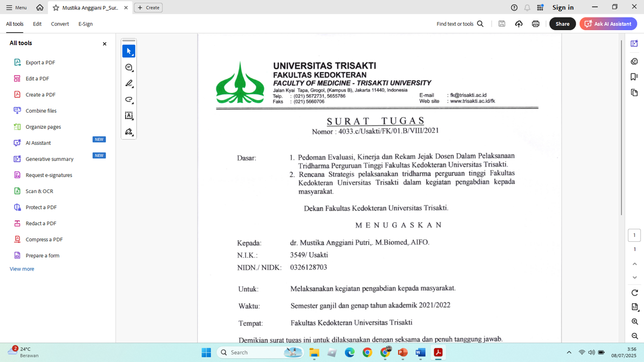Open File Explorer from taskbar
644x362 pixels.
[x=314, y=352]
